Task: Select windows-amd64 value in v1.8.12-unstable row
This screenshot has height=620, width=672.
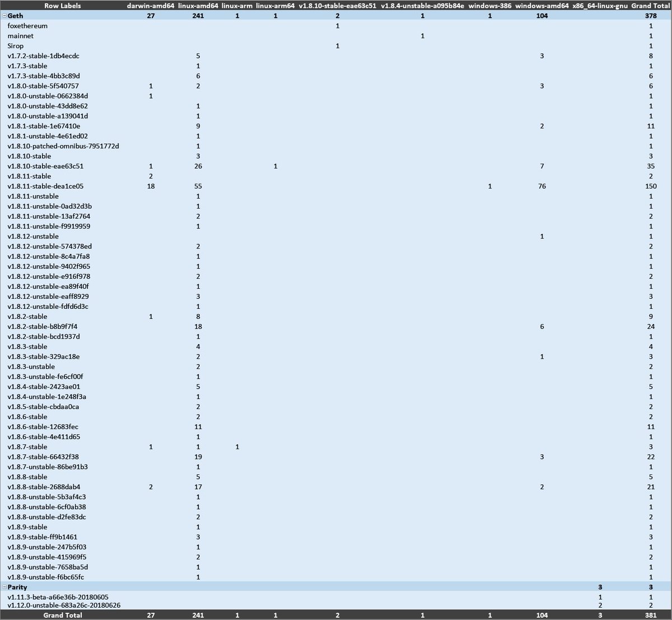Action: click(x=542, y=237)
